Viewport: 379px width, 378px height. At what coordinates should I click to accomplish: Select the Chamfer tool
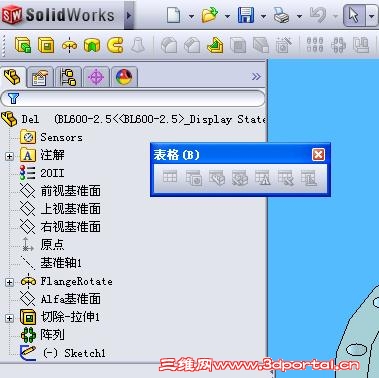click(x=192, y=45)
